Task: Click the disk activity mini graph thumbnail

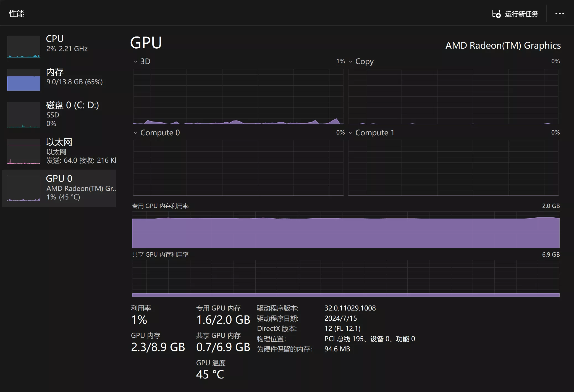Action: coord(23,115)
